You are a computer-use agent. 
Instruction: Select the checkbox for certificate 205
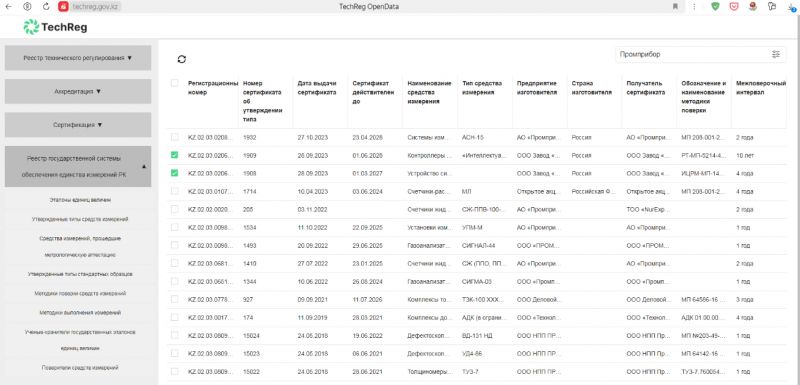(x=175, y=209)
